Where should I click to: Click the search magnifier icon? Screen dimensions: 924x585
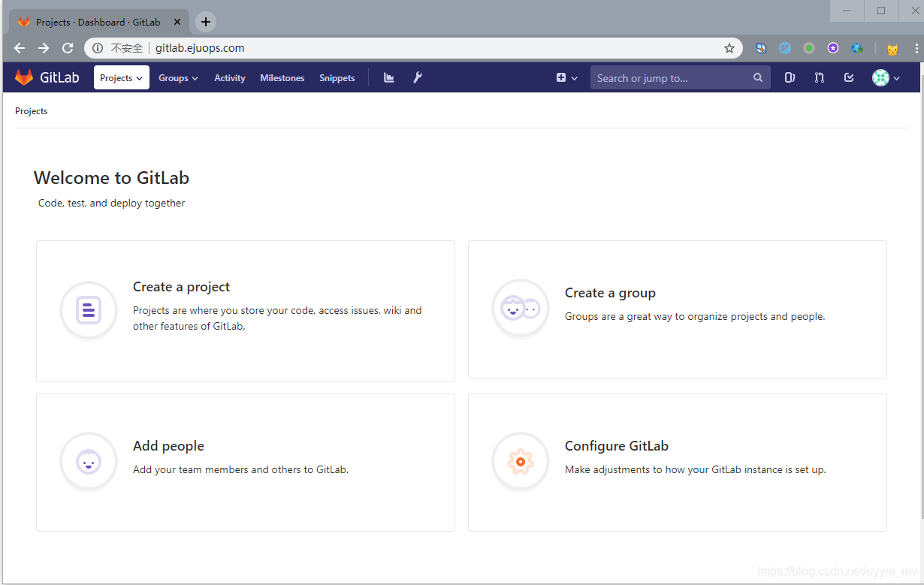tap(758, 77)
